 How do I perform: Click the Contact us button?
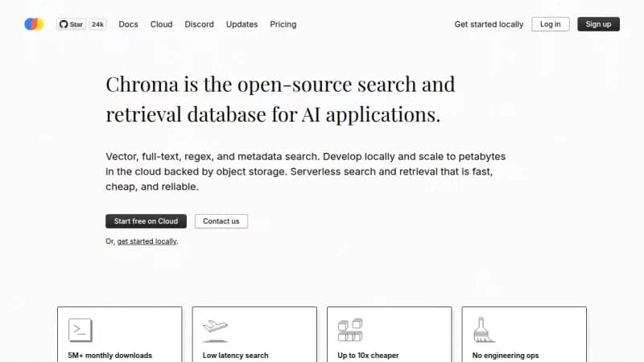(x=221, y=221)
